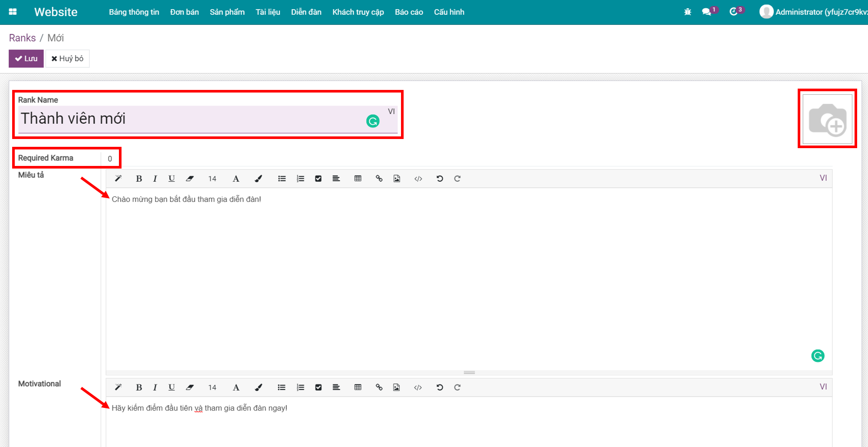Open code view in Motivational toolbar
868x447 pixels.
tap(418, 387)
